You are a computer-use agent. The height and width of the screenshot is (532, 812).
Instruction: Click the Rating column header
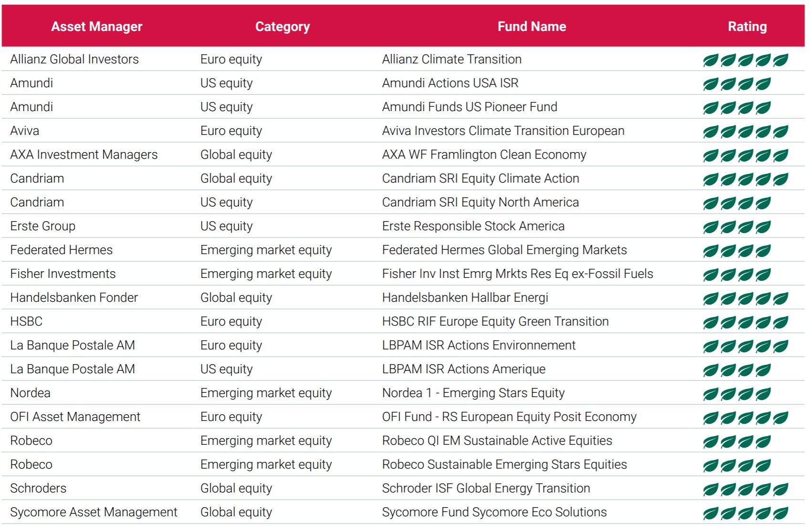(x=747, y=27)
